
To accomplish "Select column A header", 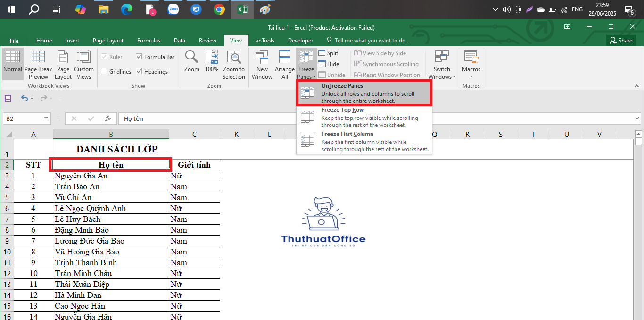I will coord(33,134).
